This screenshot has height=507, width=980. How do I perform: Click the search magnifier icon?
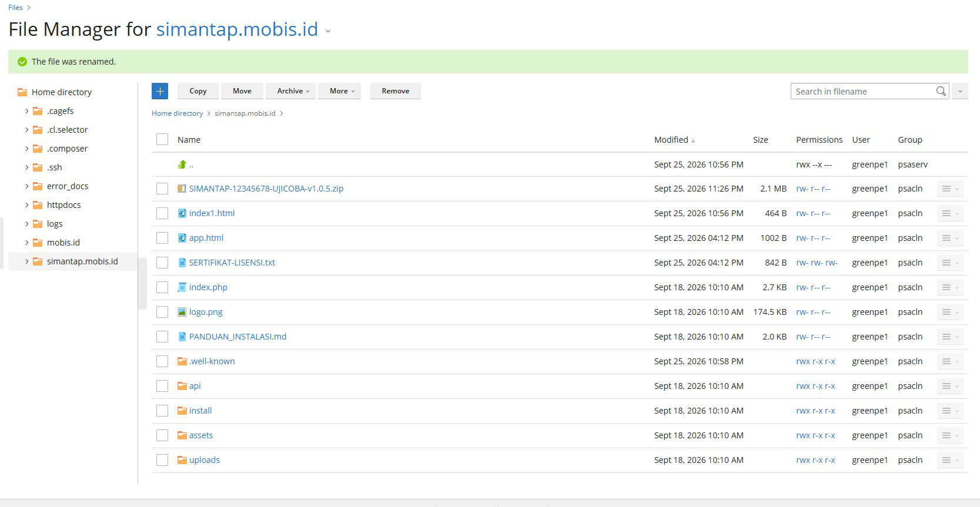click(x=941, y=91)
